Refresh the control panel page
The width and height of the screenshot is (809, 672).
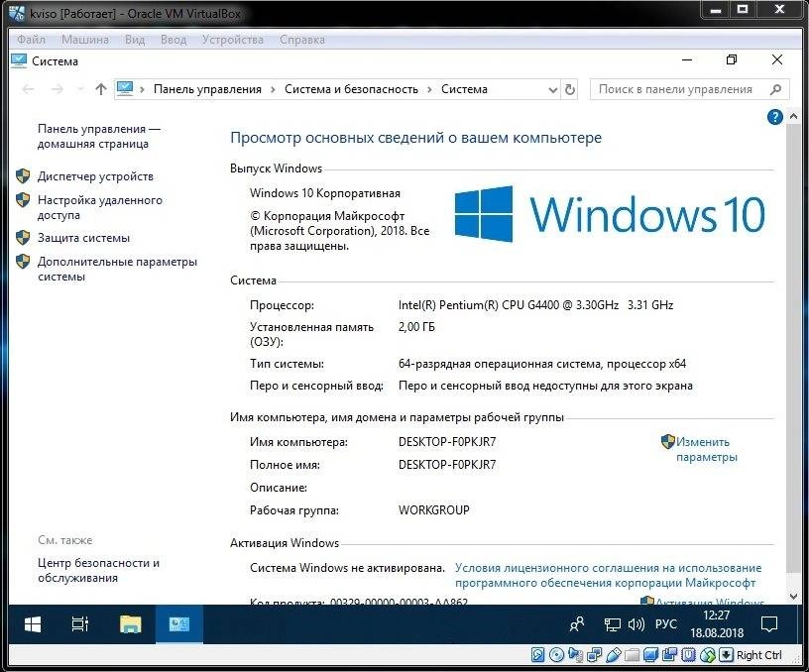[570, 90]
